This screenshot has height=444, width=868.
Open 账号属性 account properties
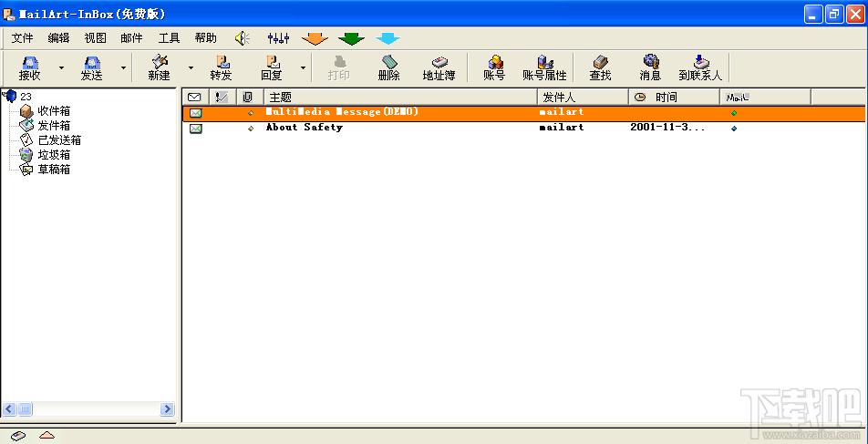[544, 68]
